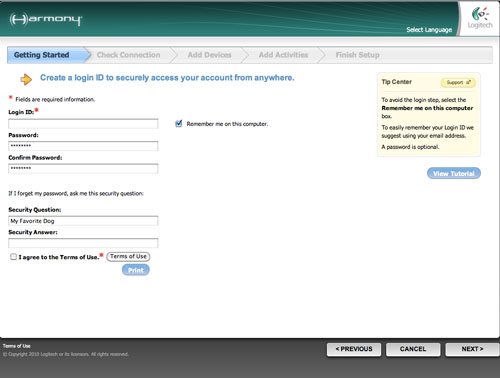Proceed with the NEXT button
Image resolution: width=500 pixels, height=378 pixels.
(x=472, y=349)
